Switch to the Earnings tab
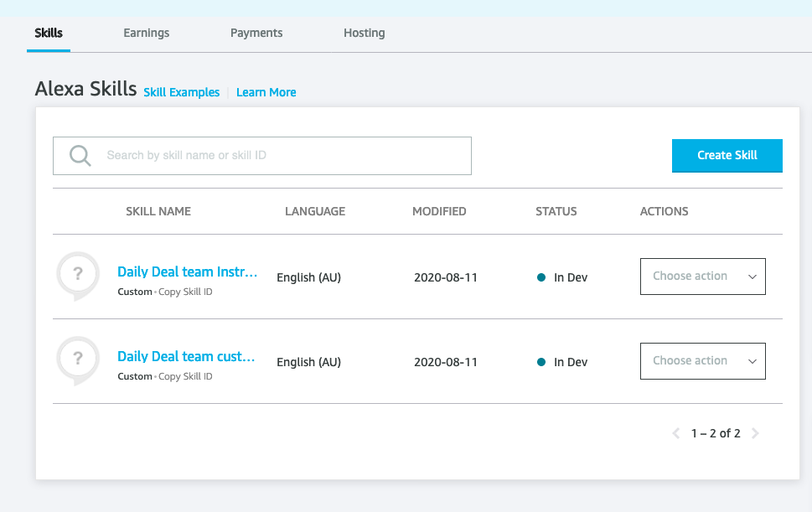The image size is (812, 512). pos(146,34)
